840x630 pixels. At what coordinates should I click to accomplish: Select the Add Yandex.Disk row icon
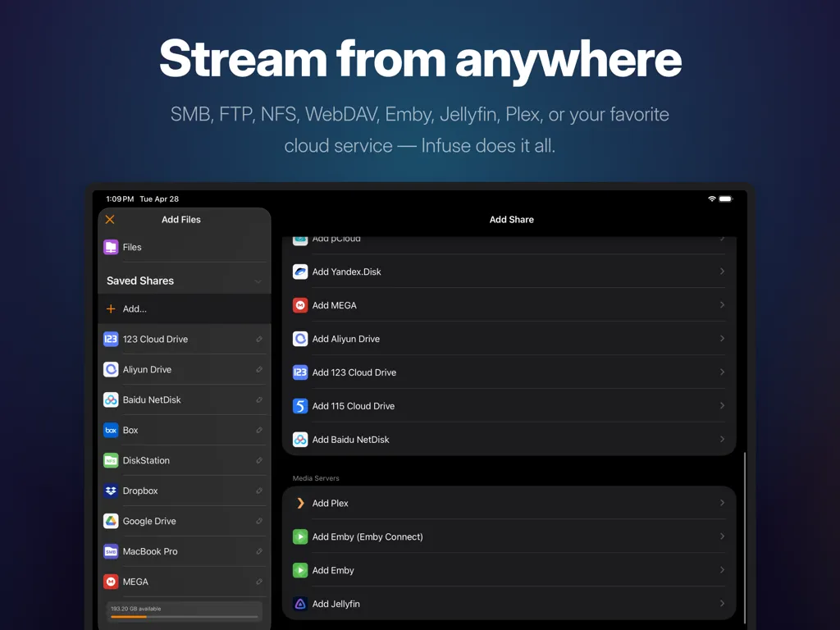[x=300, y=272]
